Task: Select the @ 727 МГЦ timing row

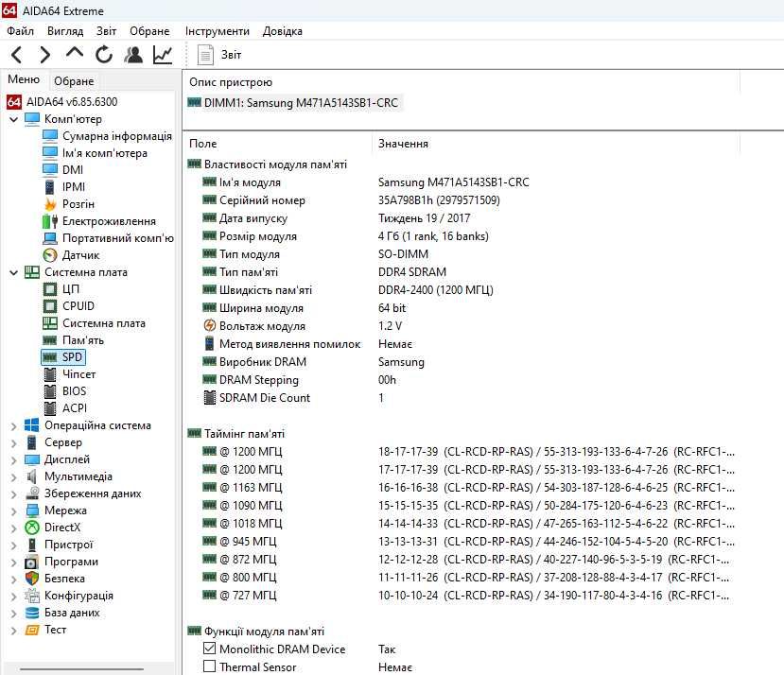Action: 460,596
